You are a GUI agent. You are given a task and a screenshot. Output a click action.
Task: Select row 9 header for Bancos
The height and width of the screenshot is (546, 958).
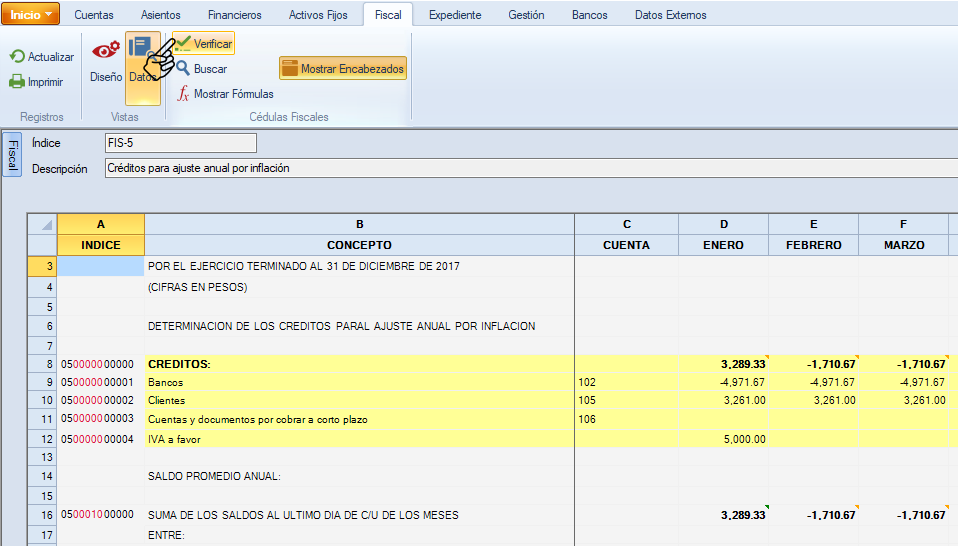[x=42, y=382]
